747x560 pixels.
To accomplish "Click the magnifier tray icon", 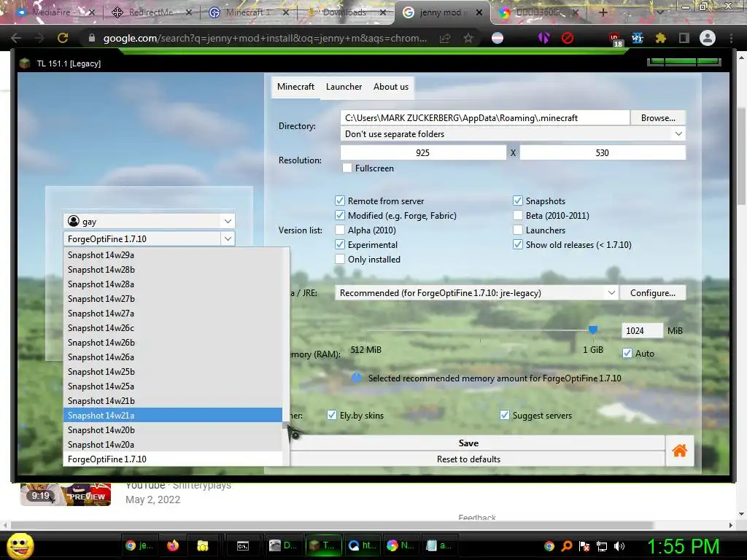I will pos(566,546).
